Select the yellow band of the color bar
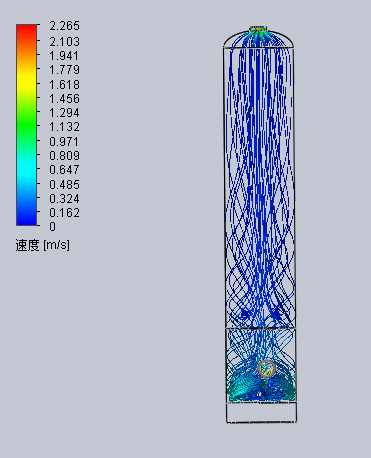 (26, 77)
